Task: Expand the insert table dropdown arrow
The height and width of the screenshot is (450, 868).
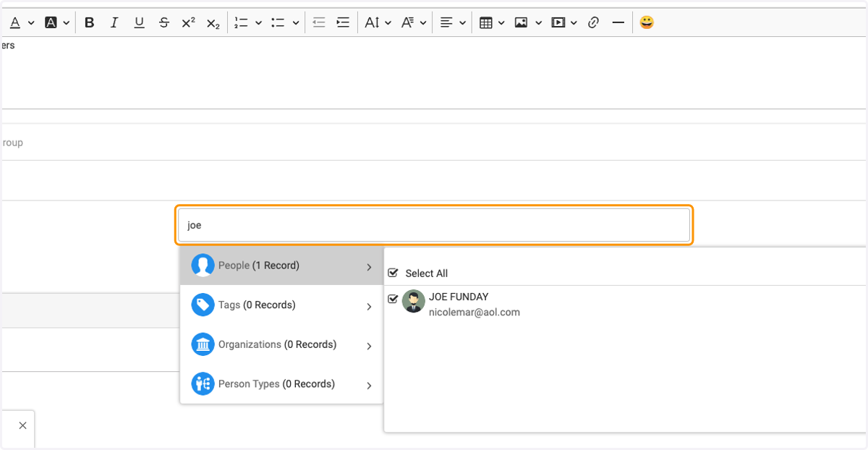Action: [x=501, y=23]
